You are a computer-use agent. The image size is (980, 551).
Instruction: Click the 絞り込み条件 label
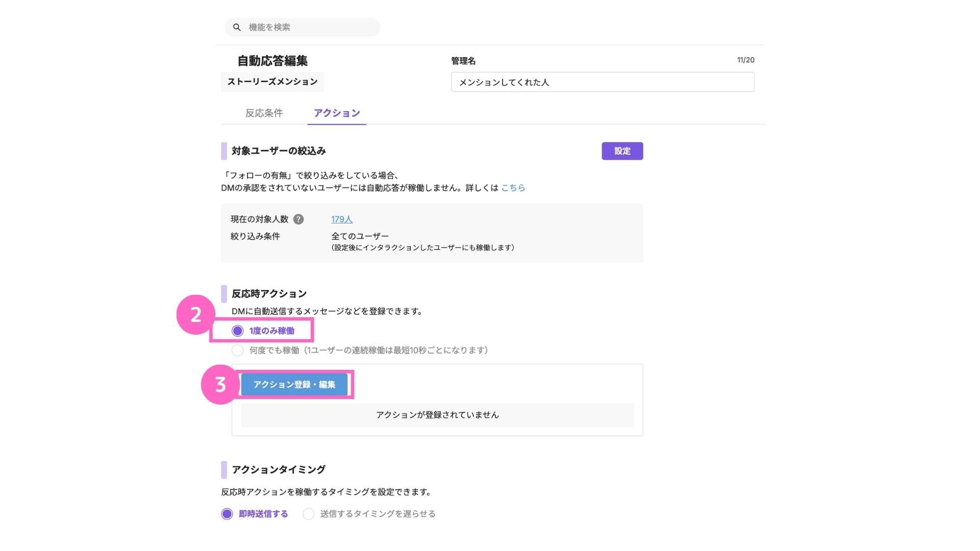255,236
